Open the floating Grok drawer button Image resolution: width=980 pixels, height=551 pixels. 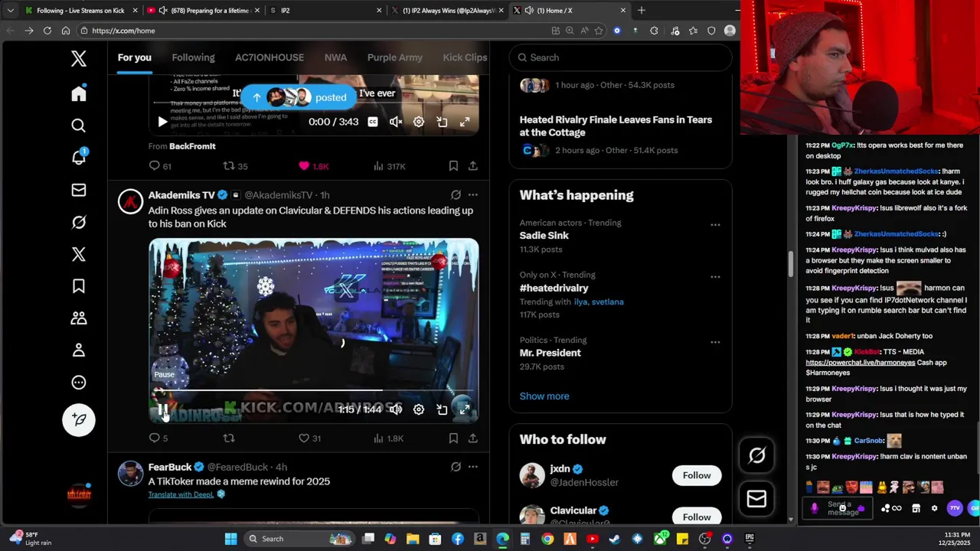(x=756, y=456)
